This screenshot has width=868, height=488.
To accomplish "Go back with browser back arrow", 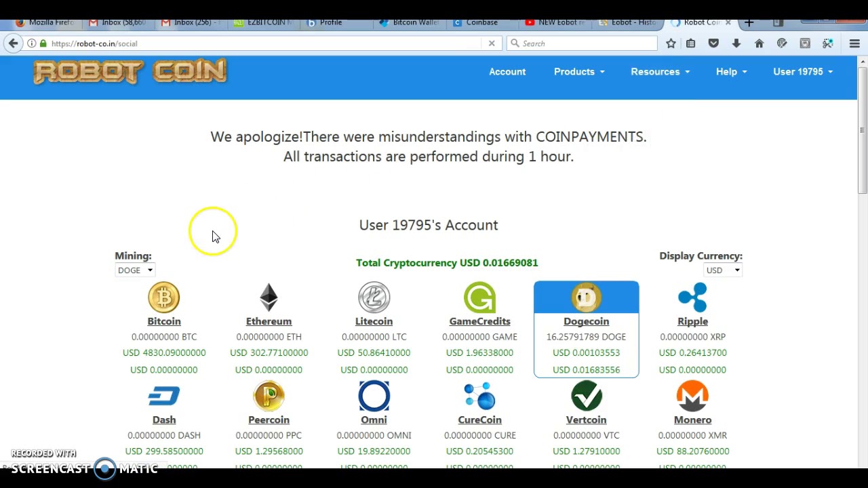I will [x=13, y=43].
